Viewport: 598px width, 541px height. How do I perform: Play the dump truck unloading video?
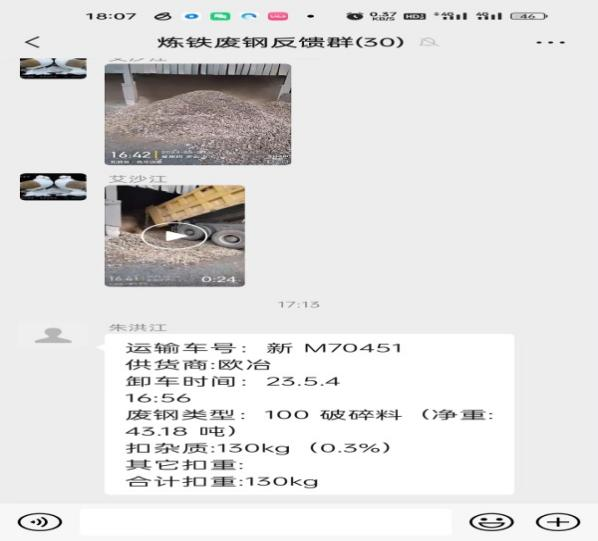[175, 236]
